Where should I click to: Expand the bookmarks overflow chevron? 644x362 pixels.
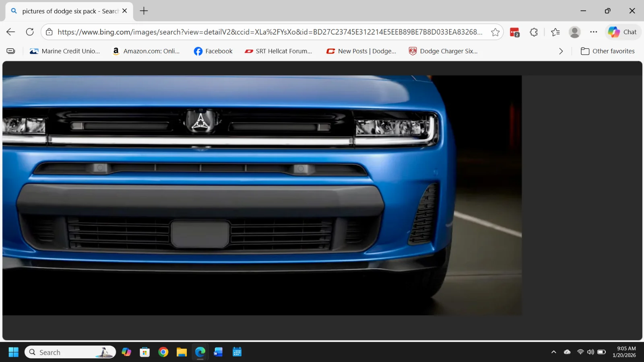[561, 51]
